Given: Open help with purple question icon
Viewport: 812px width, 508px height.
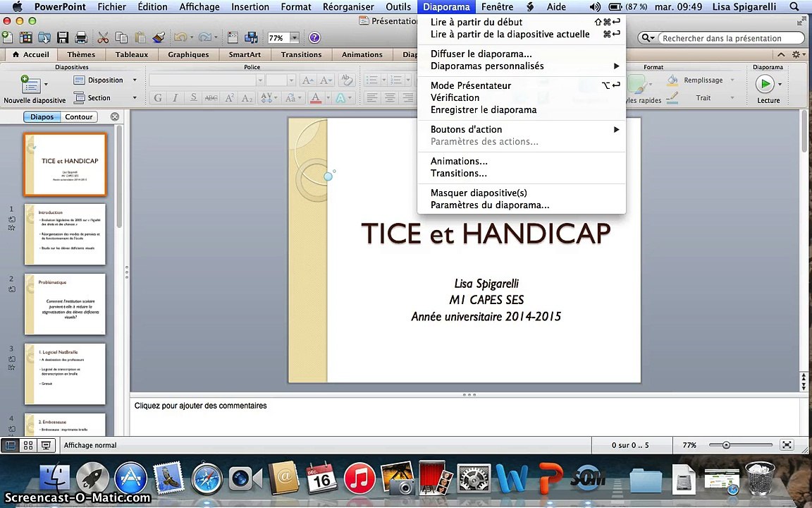Looking at the screenshot, I should click(314, 37).
